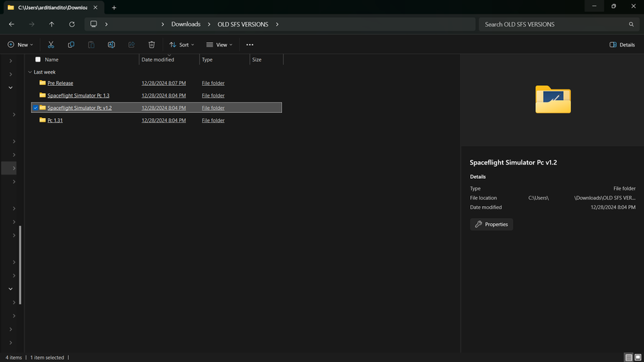Select Spaceflight Simulator Pc 1.3 folder

pyautogui.click(x=79, y=95)
